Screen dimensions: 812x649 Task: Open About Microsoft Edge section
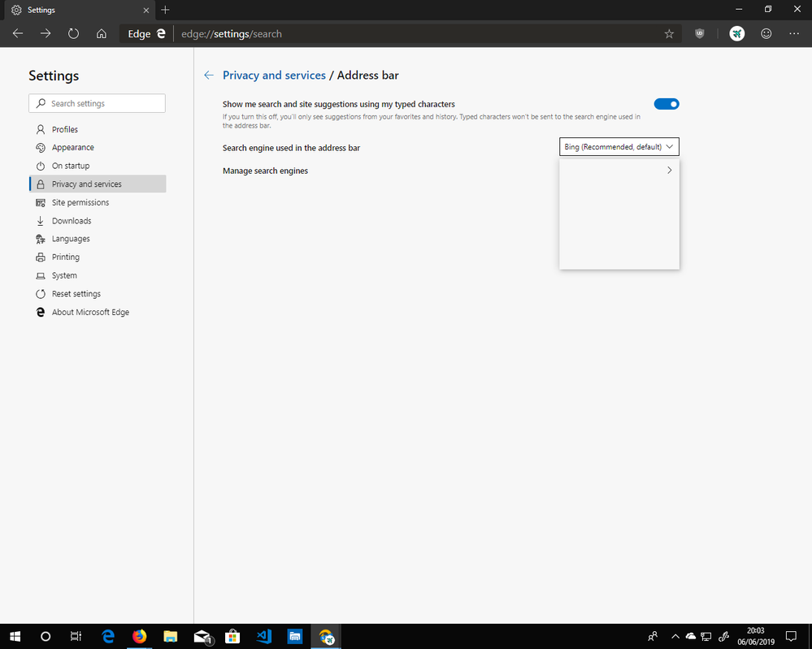[98, 312]
